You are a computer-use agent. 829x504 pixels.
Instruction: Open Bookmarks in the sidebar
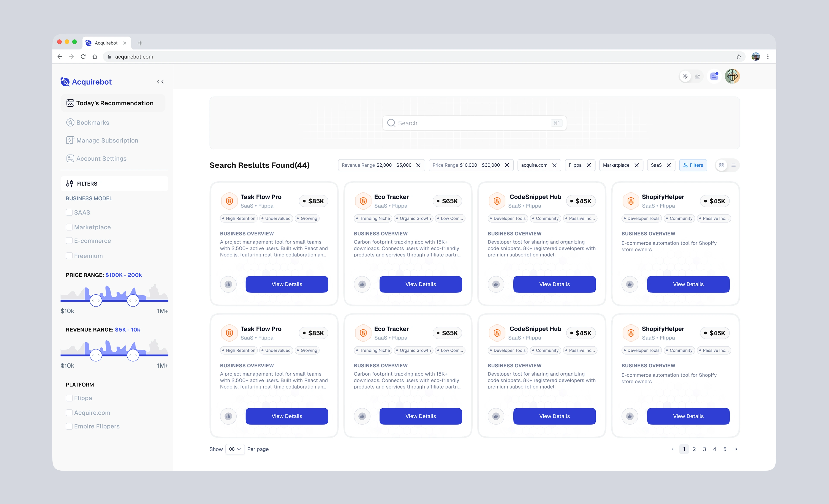pos(93,122)
